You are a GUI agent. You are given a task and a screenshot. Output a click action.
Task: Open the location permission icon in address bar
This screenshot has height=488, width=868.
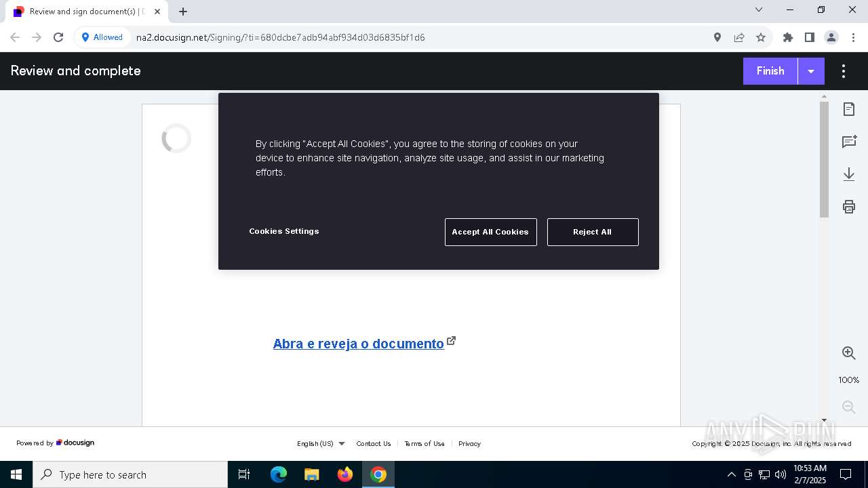point(717,37)
